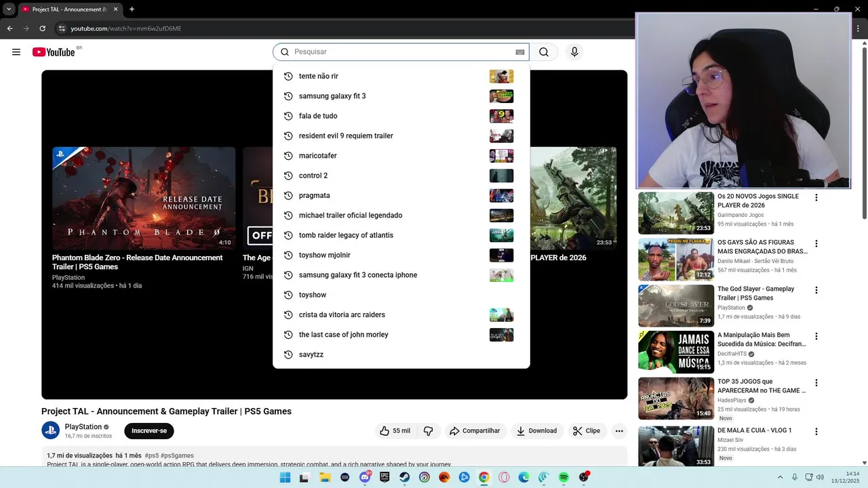Image resolution: width=868 pixels, height=488 pixels.
Task: Open the on-screen keyboard in search box
Action: [520, 52]
